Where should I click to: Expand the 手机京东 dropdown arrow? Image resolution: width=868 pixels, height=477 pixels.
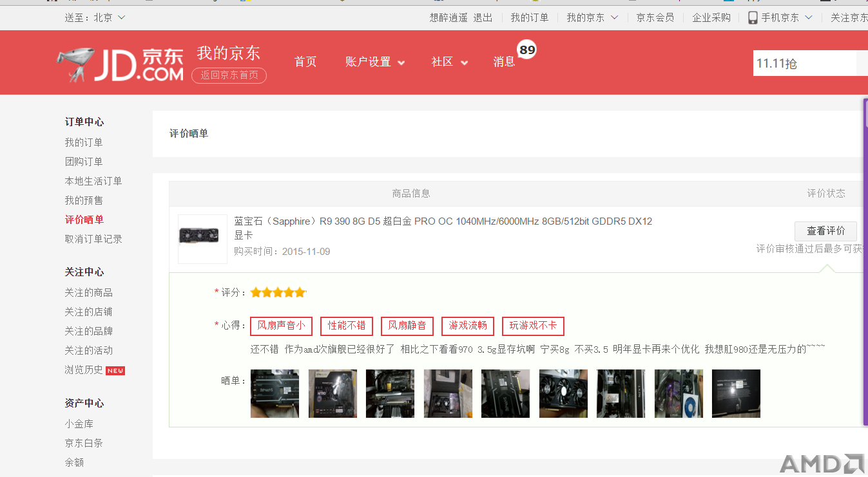(x=809, y=17)
